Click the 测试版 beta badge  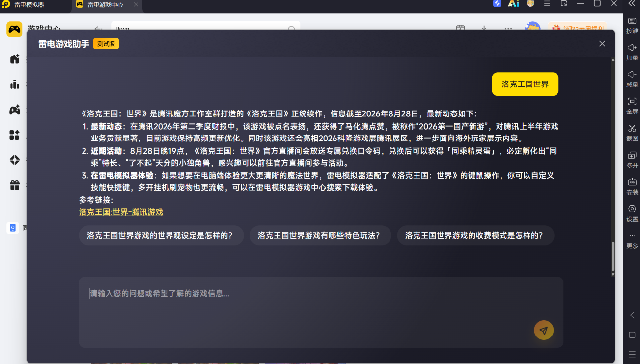click(x=106, y=44)
